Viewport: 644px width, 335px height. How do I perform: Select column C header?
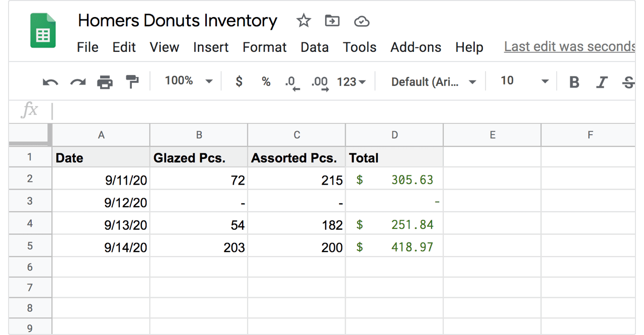[296, 135]
